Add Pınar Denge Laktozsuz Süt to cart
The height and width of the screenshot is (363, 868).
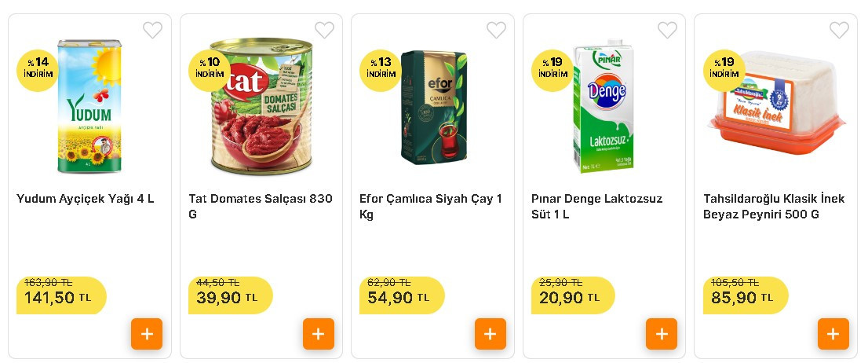coord(662,334)
